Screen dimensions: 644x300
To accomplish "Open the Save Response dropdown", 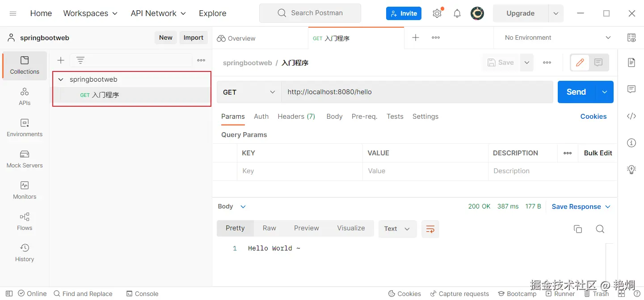I will (x=581, y=206).
